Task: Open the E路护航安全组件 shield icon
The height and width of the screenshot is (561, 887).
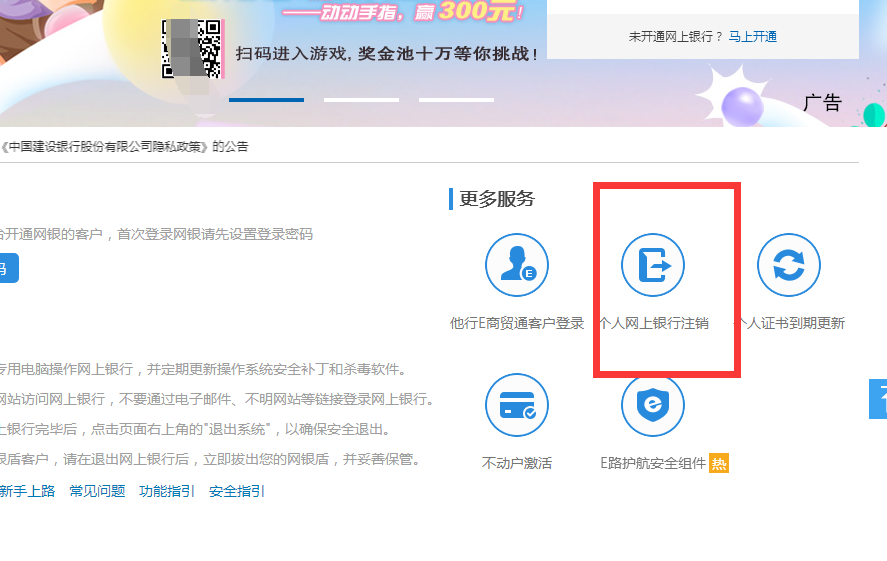Action: click(x=653, y=406)
